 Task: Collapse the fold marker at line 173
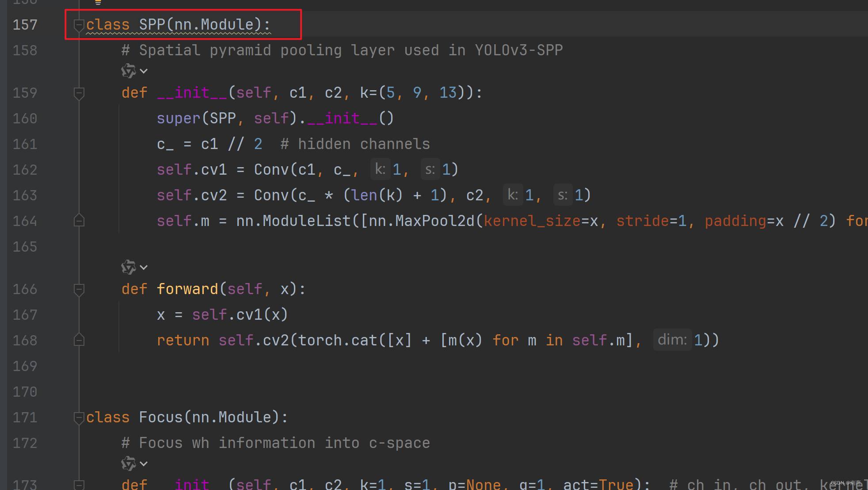point(79,485)
